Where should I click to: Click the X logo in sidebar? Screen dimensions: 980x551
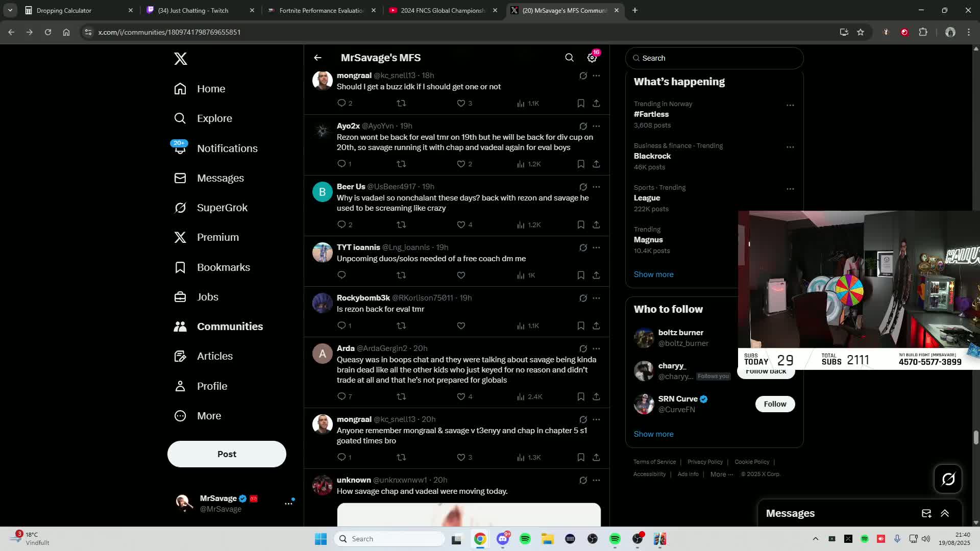point(181,59)
